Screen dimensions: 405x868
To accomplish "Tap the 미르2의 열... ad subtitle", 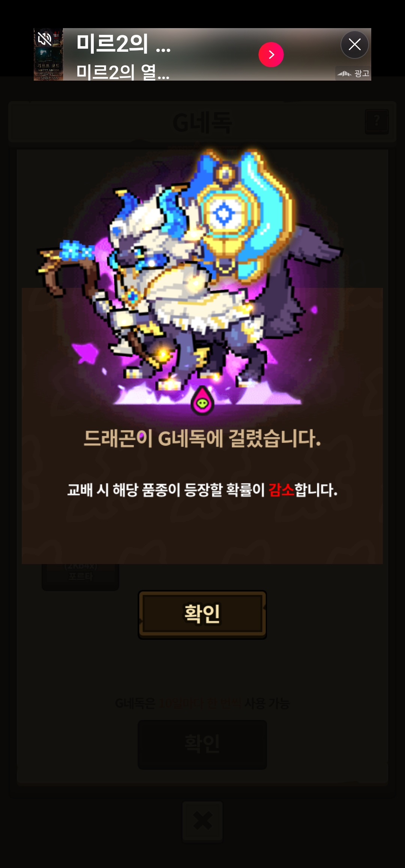I will [123, 72].
